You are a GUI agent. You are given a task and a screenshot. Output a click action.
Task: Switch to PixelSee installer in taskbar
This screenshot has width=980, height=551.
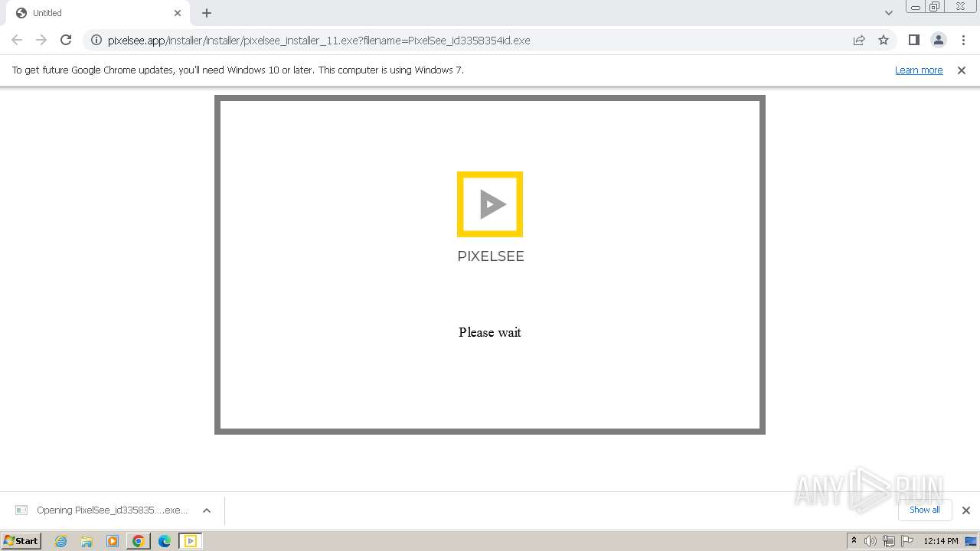pos(191,541)
